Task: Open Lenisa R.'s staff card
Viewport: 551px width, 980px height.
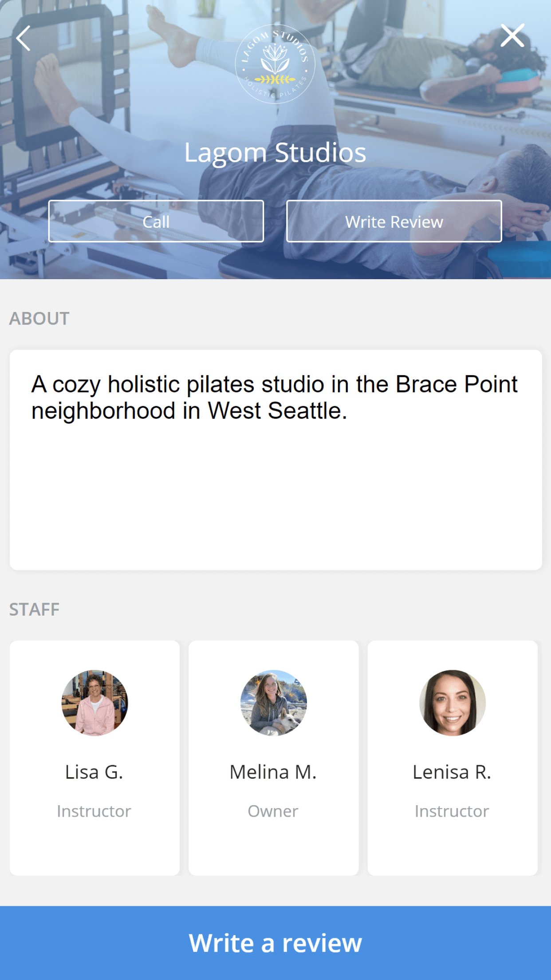Action: click(x=452, y=755)
